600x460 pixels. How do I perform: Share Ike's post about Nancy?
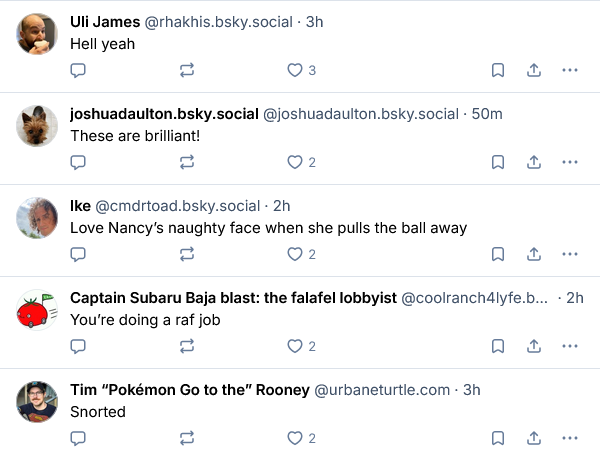[534, 254]
